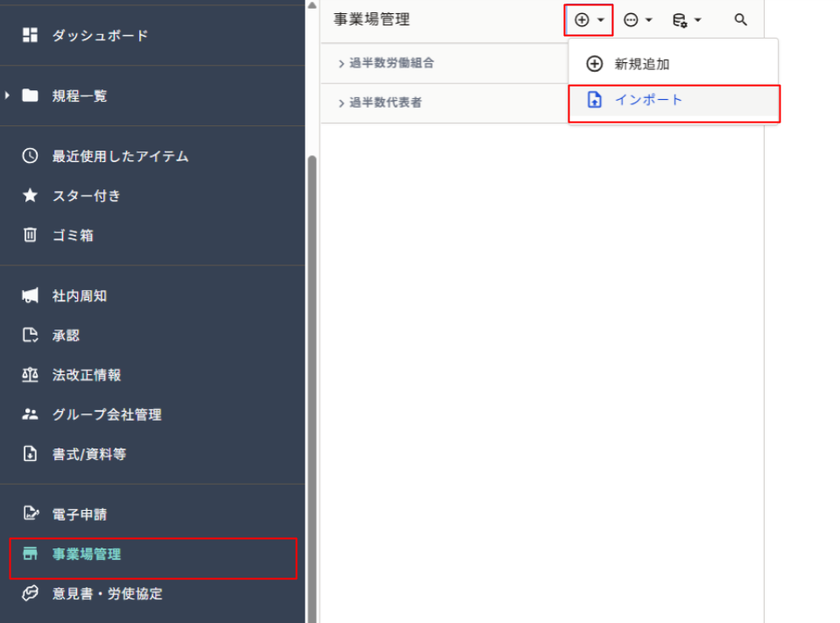Click the storefront icon for 事業場管理
The width and height of the screenshot is (840, 623).
coord(30,554)
